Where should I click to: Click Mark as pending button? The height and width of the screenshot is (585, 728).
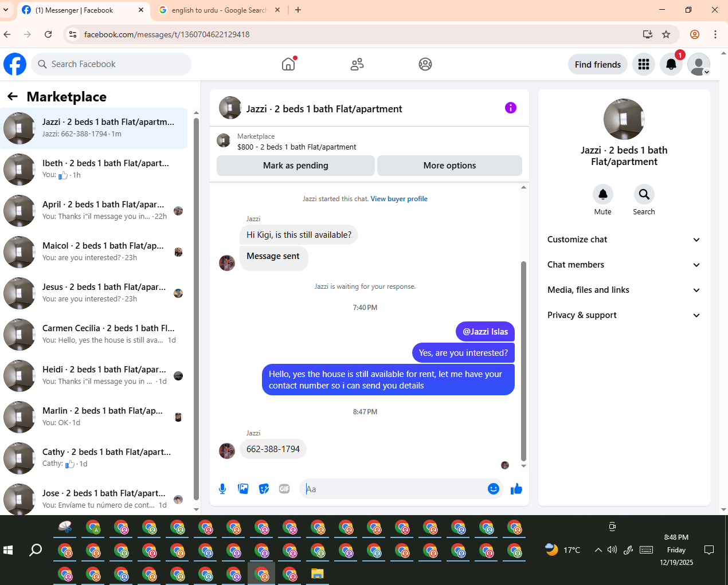tap(295, 166)
